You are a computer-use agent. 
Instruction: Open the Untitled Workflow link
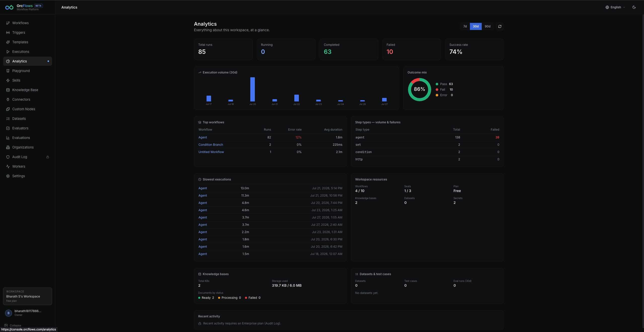(x=211, y=152)
